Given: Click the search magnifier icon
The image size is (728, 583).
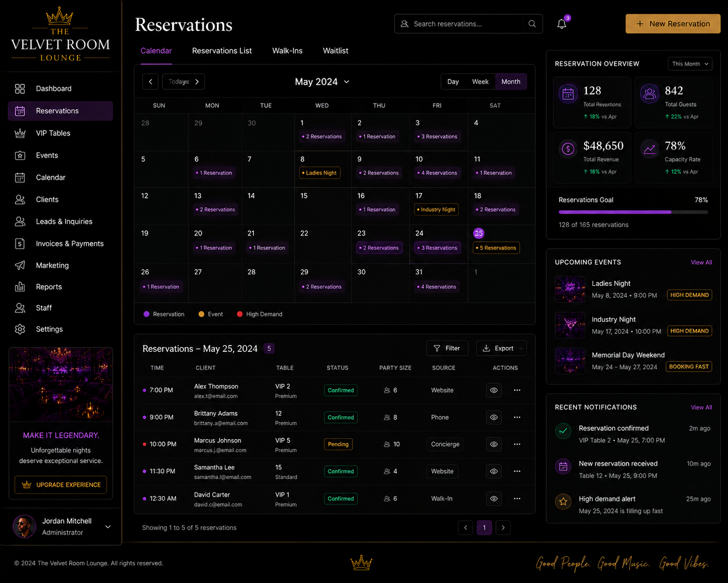Looking at the screenshot, I should pyautogui.click(x=532, y=24).
